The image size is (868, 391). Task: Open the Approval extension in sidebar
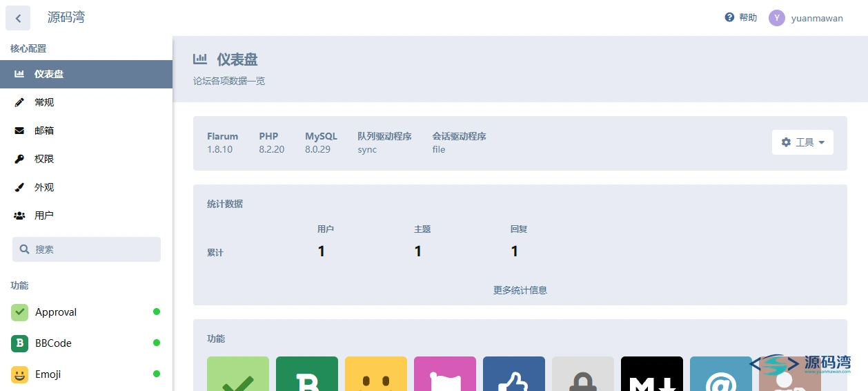pyautogui.click(x=86, y=312)
